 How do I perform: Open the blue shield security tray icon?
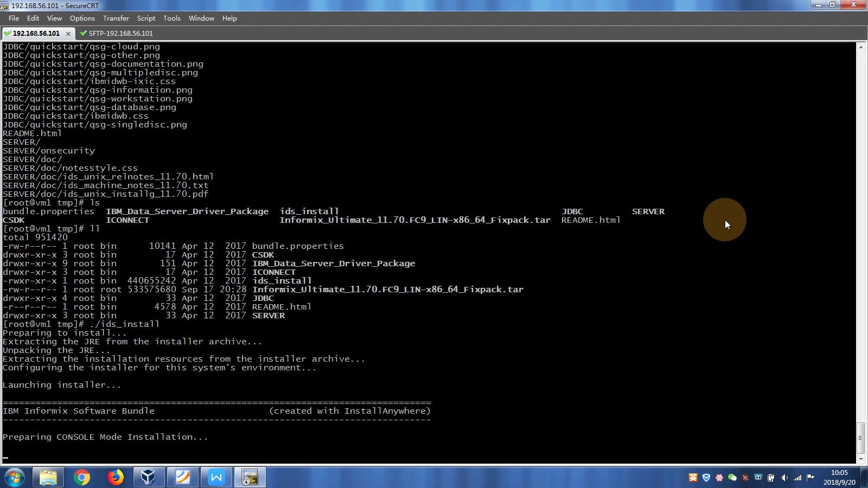click(706, 477)
